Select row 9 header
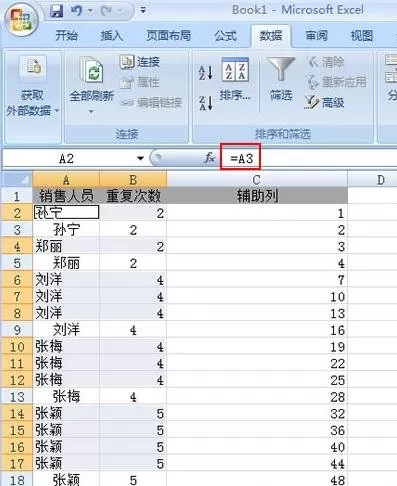The height and width of the screenshot is (486, 397). pos(17,329)
